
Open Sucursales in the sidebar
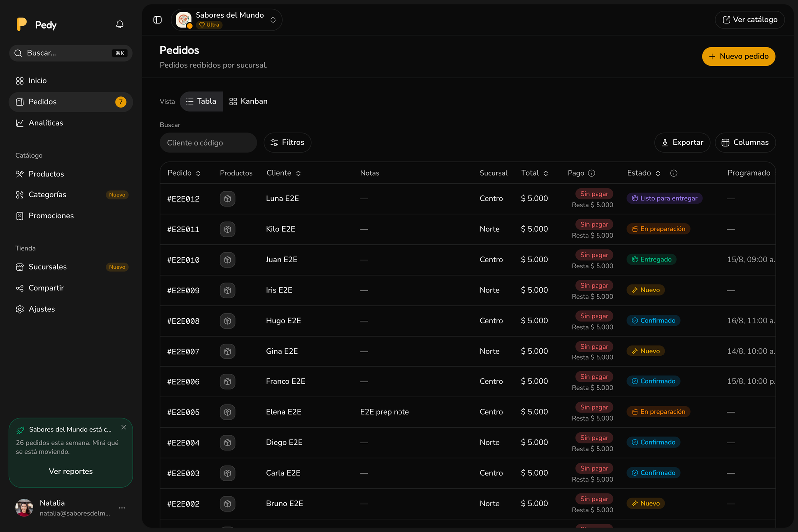pyautogui.click(x=71, y=267)
